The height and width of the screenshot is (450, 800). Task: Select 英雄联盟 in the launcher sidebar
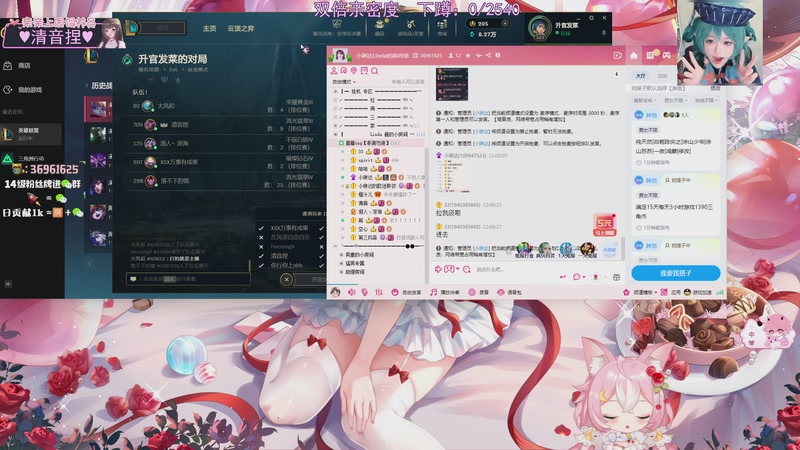click(31, 134)
